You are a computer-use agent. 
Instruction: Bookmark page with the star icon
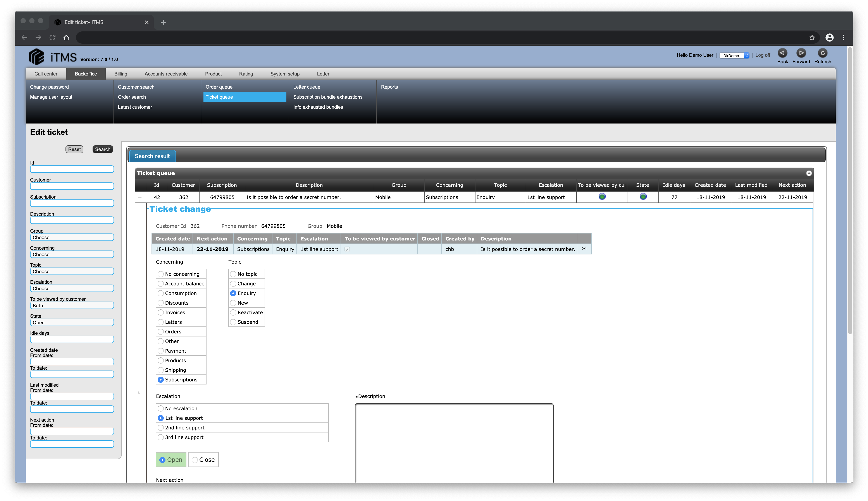(812, 38)
